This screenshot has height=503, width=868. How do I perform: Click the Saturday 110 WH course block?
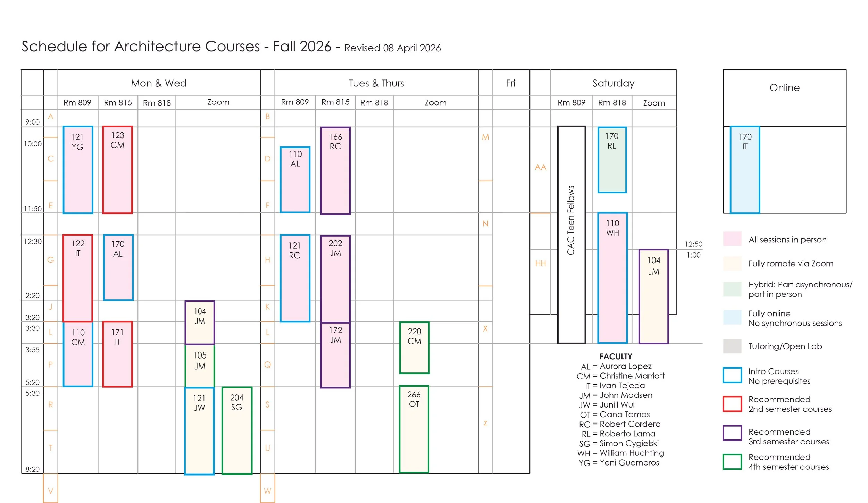click(x=612, y=278)
